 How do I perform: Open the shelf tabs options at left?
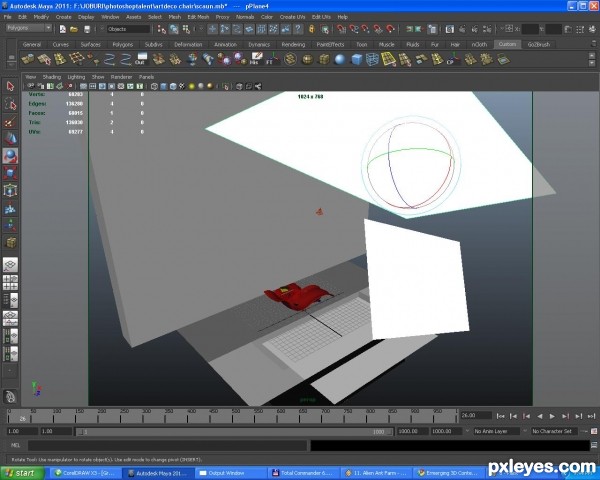click(x=11, y=57)
